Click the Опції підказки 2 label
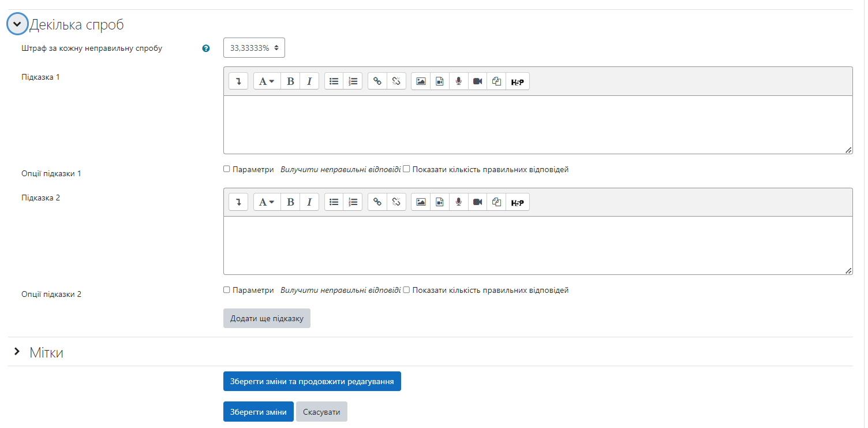 click(x=51, y=294)
